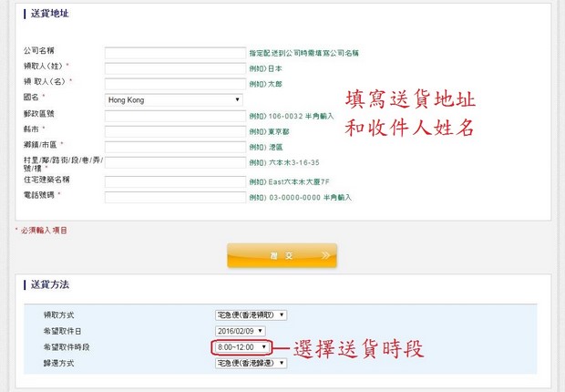Click the 電話號碼 label
This screenshot has width=565, height=392.
(x=39, y=195)
